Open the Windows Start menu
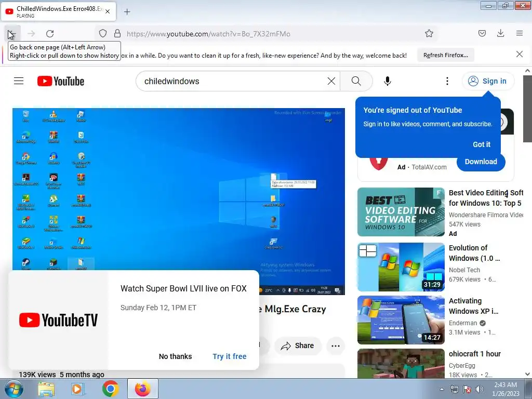The width and height of the screenshot is (532, 399). coord(14,389)
